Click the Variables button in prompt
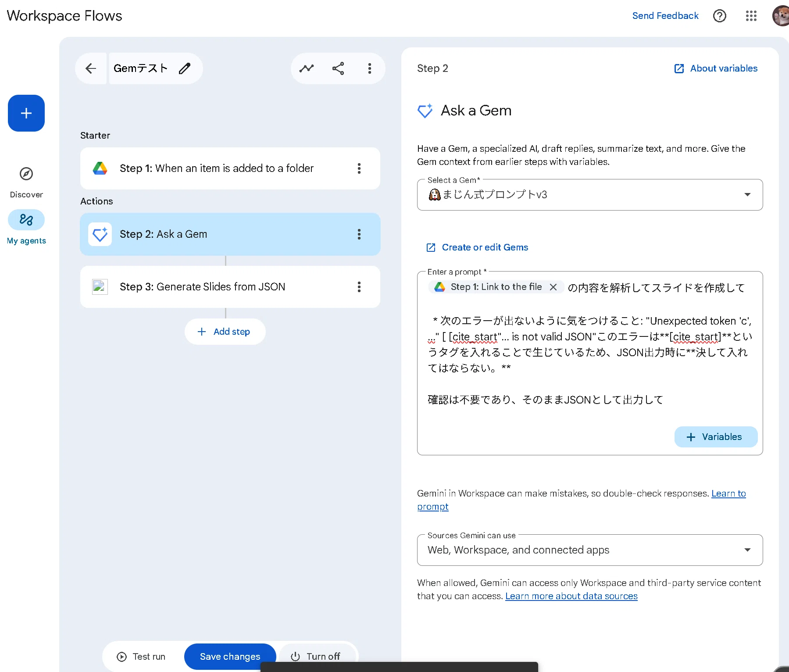789x672 pixels. (716, 437)
